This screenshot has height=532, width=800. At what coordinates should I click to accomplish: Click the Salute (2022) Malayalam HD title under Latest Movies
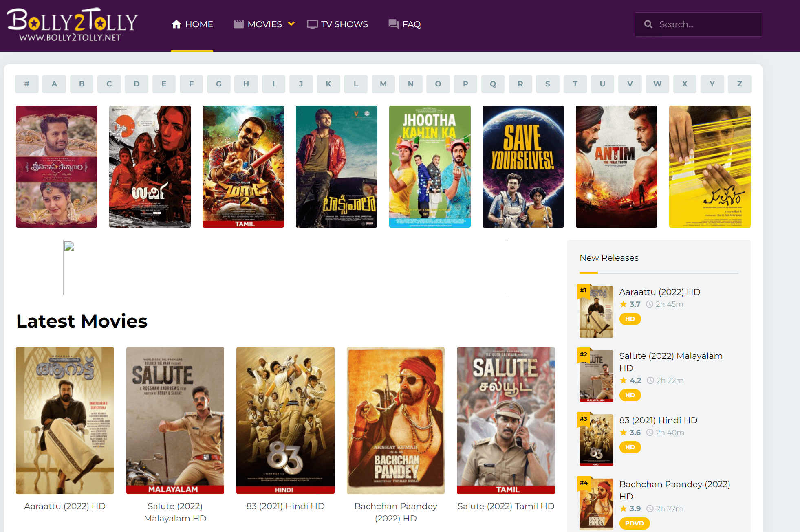pyautogui.click(x=175, y=512)
